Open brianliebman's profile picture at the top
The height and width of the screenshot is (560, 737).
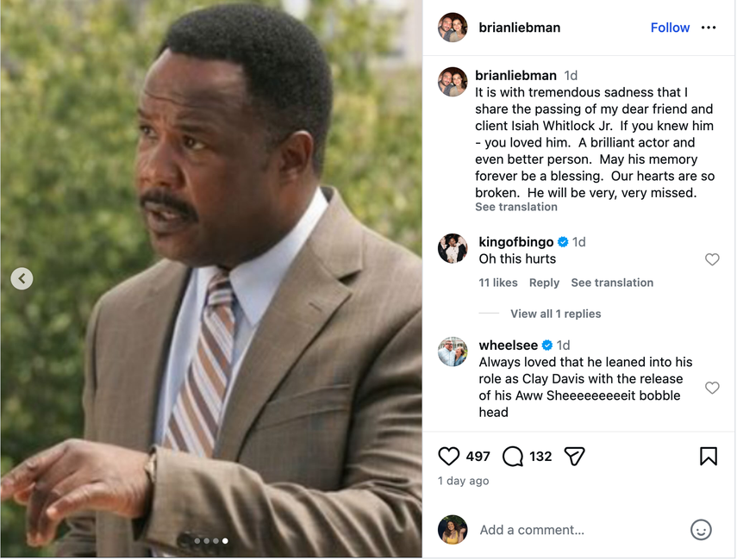click(x=453, y=27)
